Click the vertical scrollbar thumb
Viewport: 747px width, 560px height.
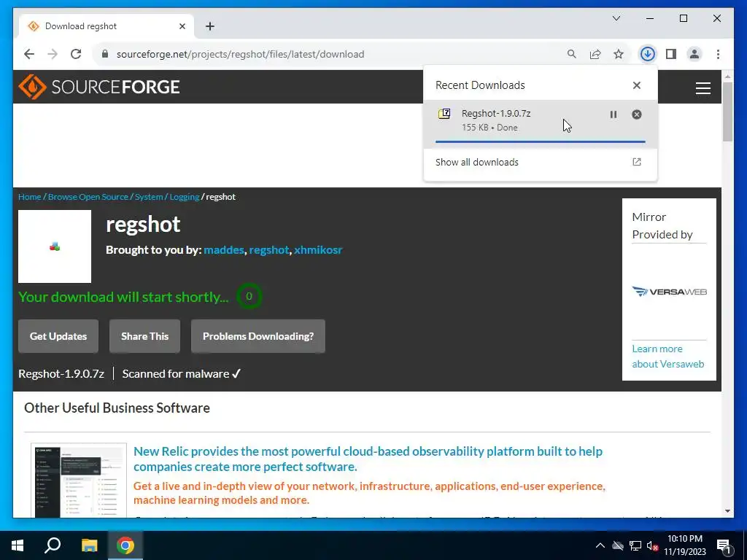click(727, 112)
